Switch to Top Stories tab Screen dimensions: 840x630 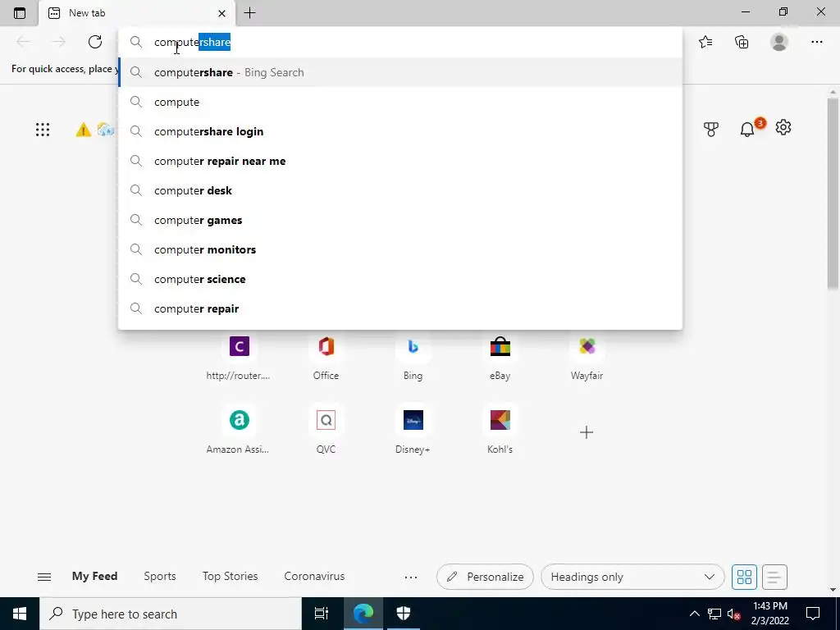click(230, 577)
